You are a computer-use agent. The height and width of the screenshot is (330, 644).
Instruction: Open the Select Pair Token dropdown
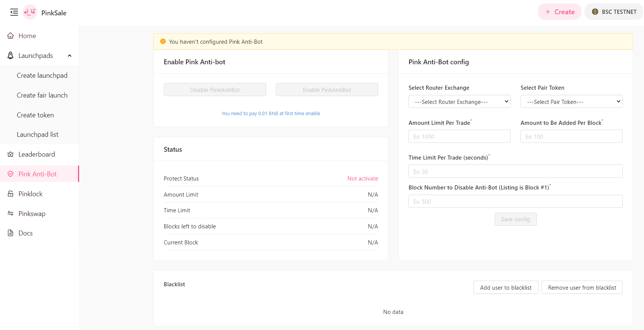coord(571,102)
